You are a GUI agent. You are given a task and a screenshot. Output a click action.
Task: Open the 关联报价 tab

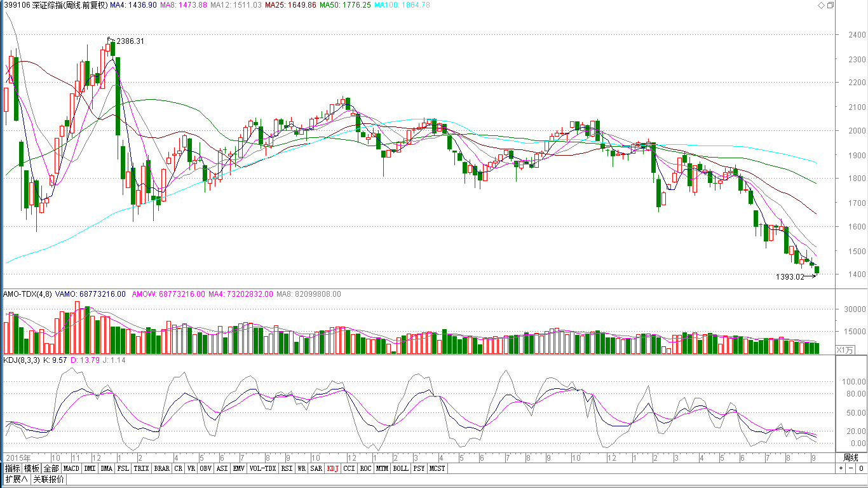(x=48, y=479)
